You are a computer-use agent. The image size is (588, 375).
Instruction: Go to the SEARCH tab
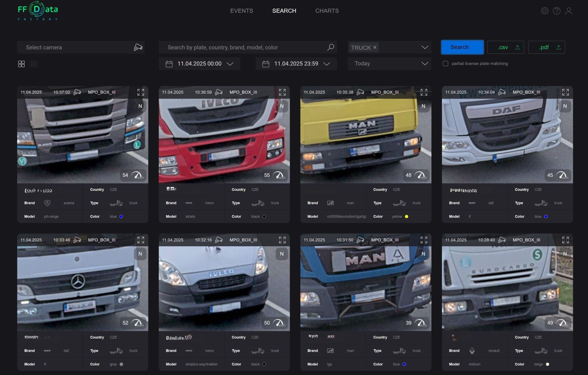click(x=284, y=11)
